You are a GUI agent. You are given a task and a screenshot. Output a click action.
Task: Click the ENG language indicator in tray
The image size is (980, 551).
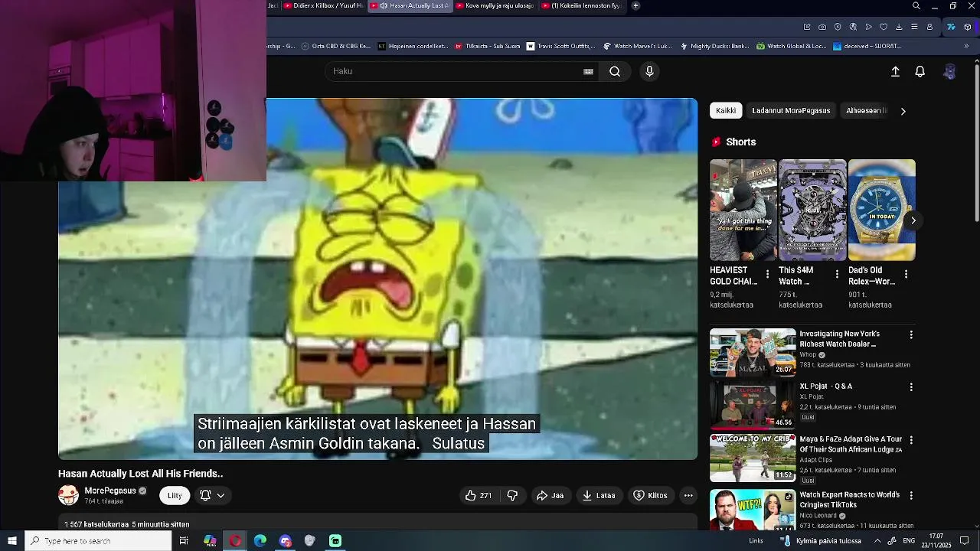[909, 541]
